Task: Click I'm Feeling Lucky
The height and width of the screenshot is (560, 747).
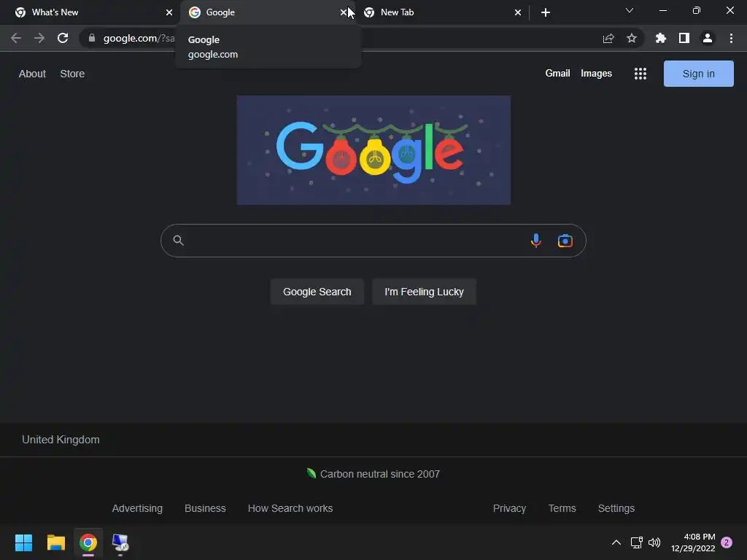Action: tap(424, 292)
